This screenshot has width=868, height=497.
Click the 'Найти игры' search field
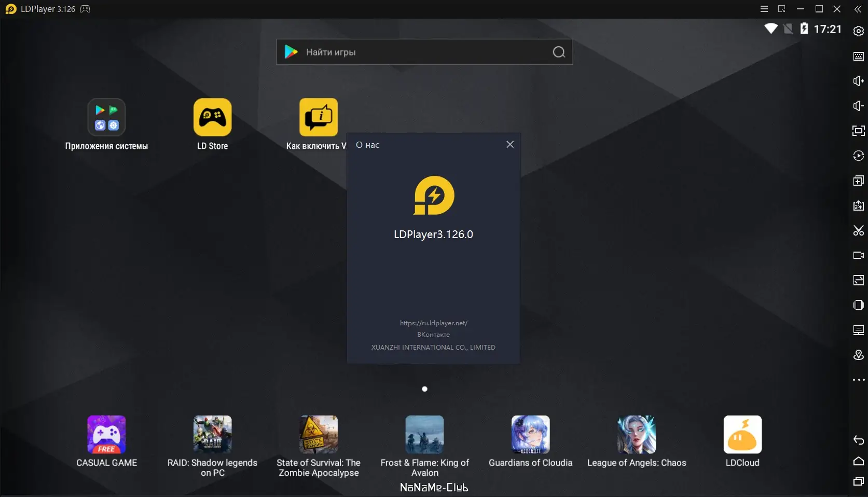[x=424, y=52]
